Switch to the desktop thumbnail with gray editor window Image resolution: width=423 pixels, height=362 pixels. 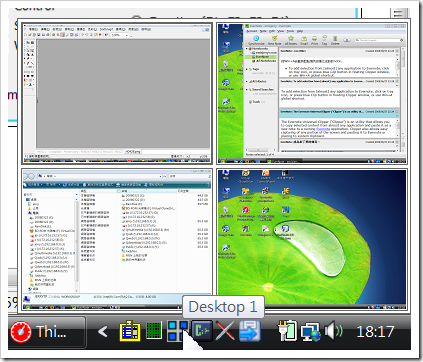pos(117,94)
